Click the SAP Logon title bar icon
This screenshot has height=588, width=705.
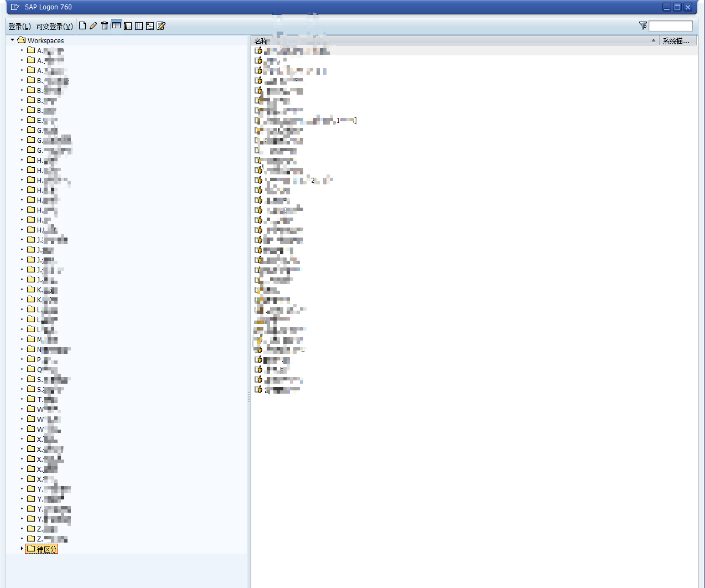point(15,7)
